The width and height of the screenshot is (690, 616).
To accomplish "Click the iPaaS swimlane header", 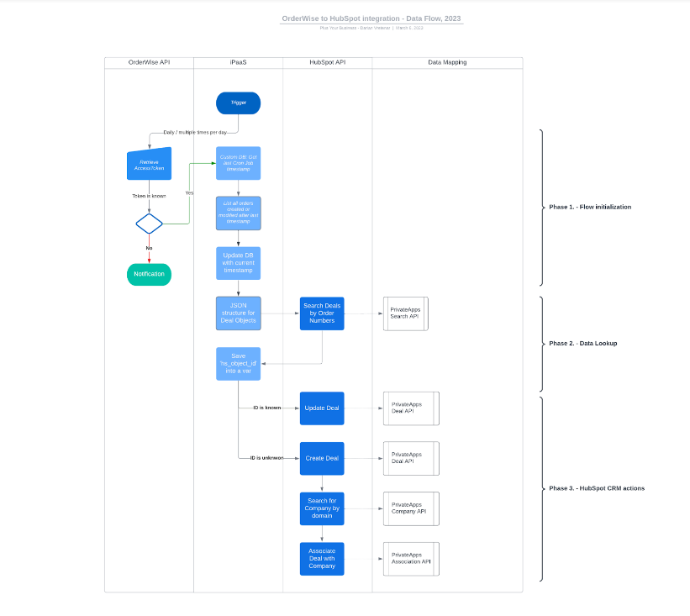I will coord(238,62).
